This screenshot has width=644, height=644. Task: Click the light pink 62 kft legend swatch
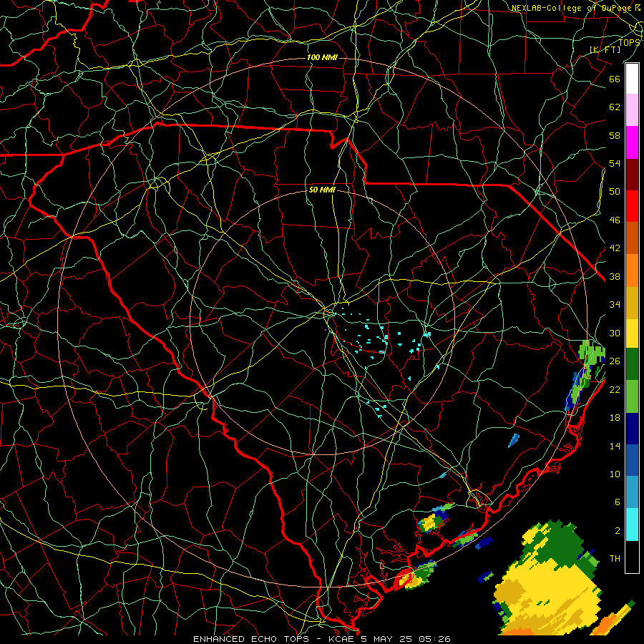(632, 110)
